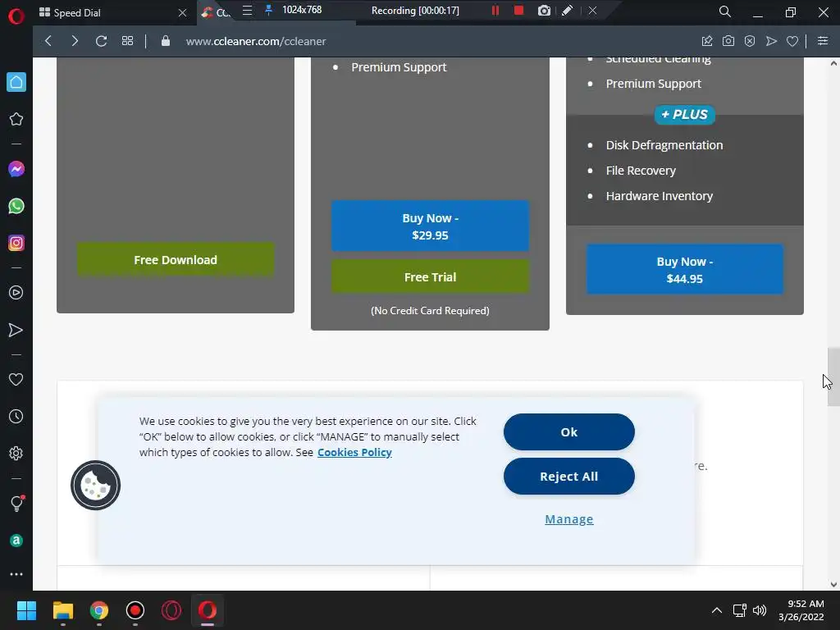This screenshot has width=840, height=630.
Task: Click the scrollbar down arrow
Action: tap(833, 584)
